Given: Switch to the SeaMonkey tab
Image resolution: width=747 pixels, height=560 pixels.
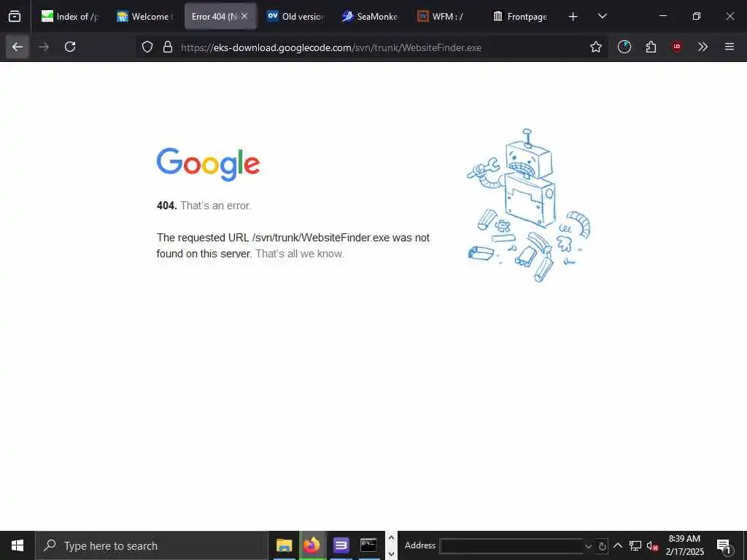Looking at the screenshot, I should 370,17.
